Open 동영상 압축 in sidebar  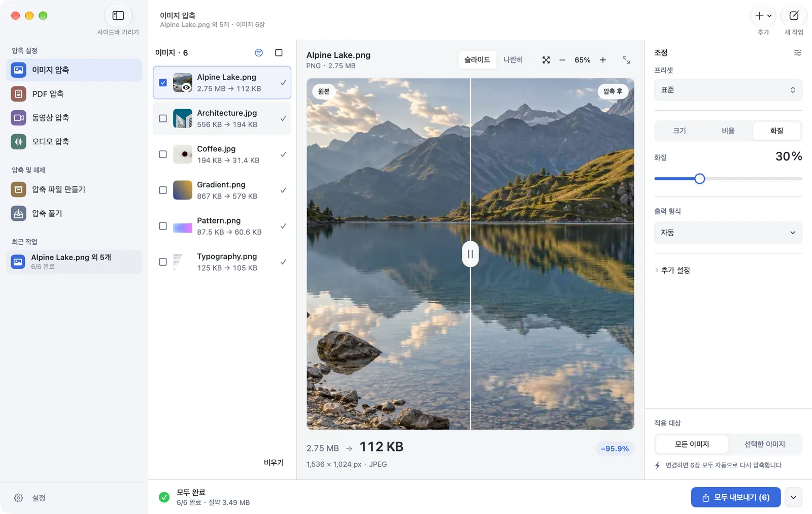point(74,117)
